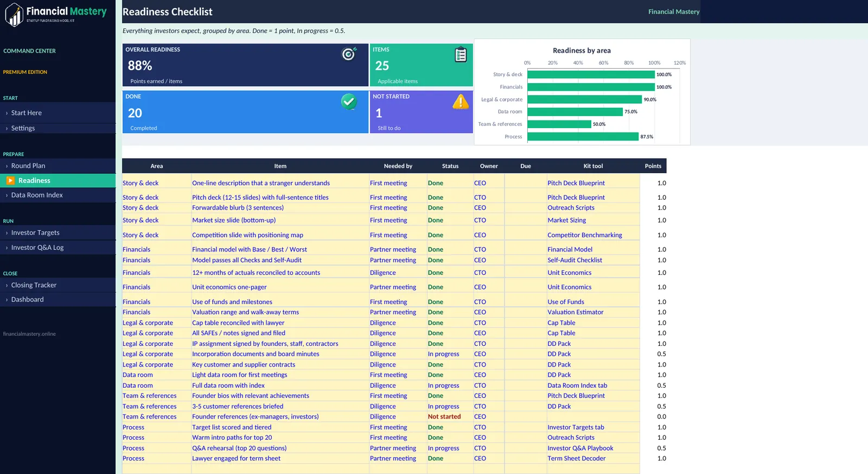Screen dimensions: 868x474
Task: Click the green checkmark icon in Done card
Action: [349, 101]
